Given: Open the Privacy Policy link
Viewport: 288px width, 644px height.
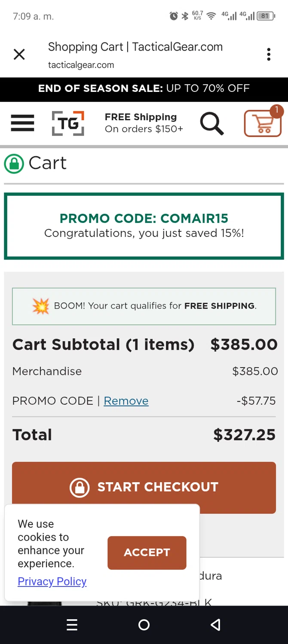Looking at the screenshot, I should 52,581.
